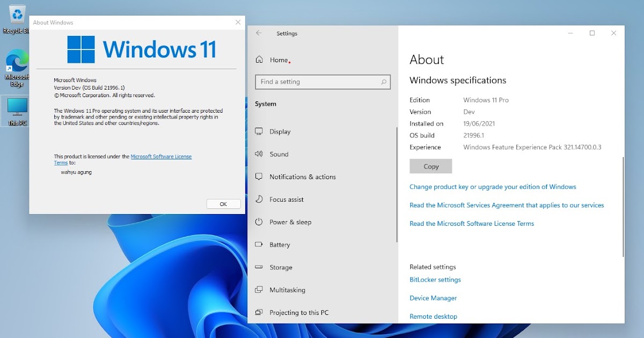Click the Find a setting search box
The image size is (644, 338).
pyautogui.click(x=322, y=82)
